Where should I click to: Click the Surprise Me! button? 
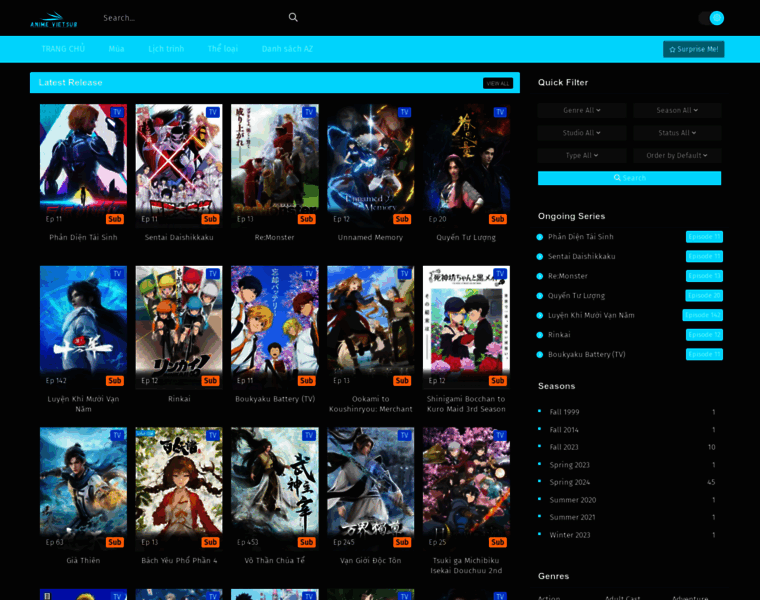click(x=694, y=49)
